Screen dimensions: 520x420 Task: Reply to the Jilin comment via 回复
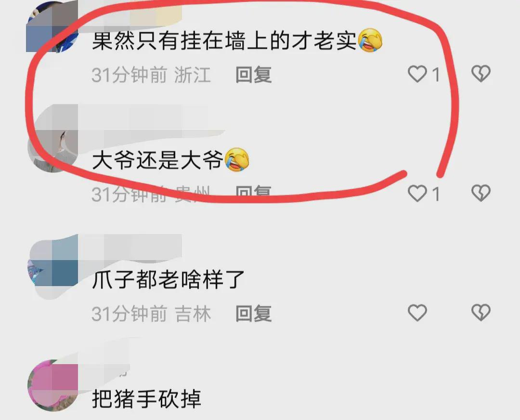(x=254, y=314)
